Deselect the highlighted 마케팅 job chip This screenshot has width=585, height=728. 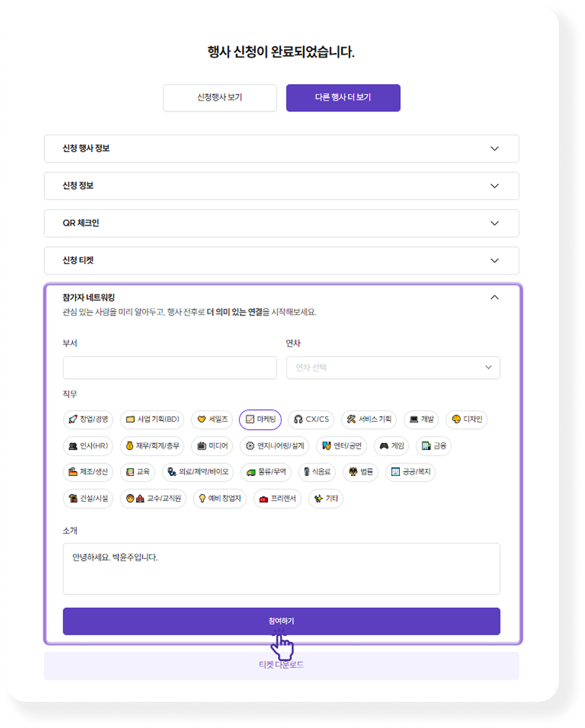[260, 420]
